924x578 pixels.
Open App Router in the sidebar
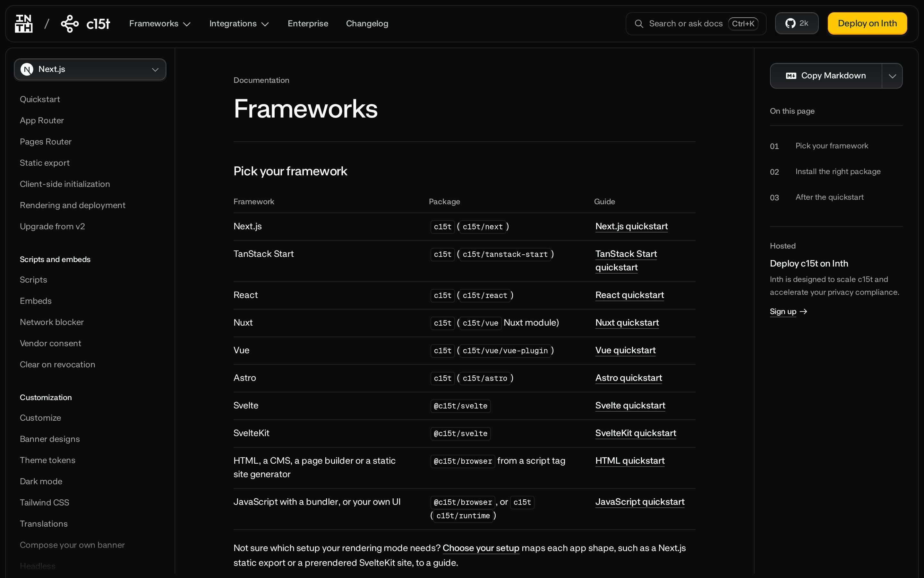pyautogui.click(x=42, y=120)
